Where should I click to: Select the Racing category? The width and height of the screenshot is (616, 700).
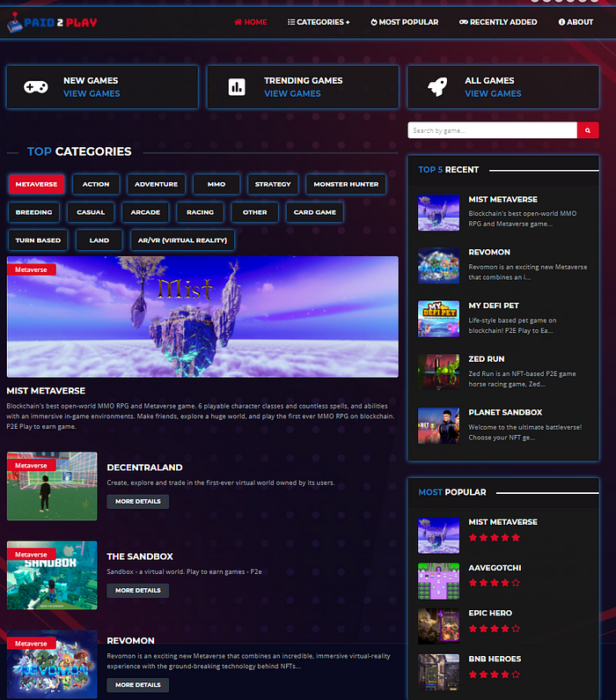tap(201, 212)
